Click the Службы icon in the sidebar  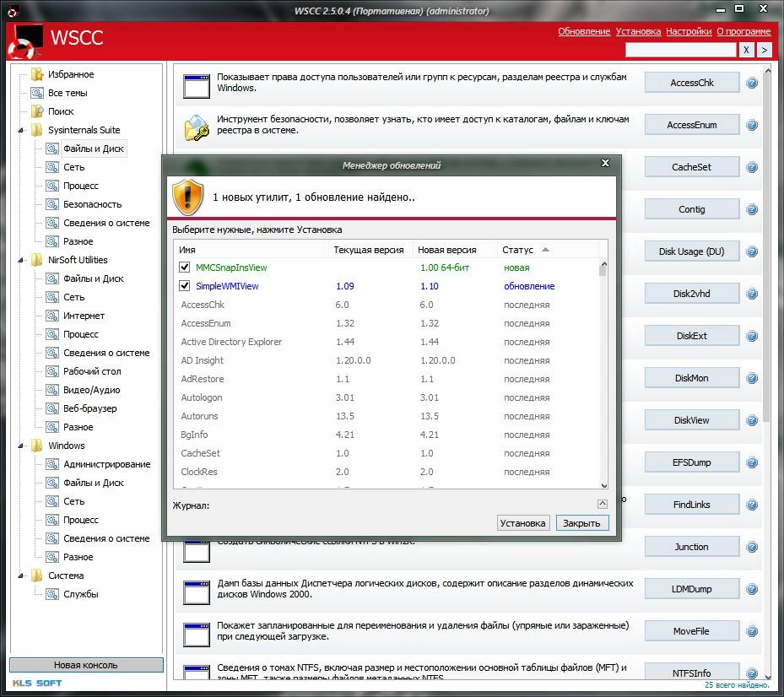(x=52, y=594)
